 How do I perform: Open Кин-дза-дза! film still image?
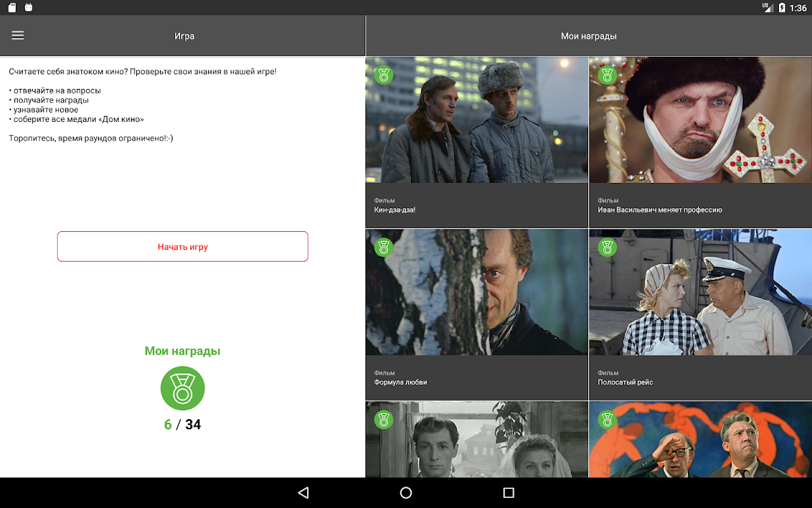pyautogui.click(x=477, y=120)
